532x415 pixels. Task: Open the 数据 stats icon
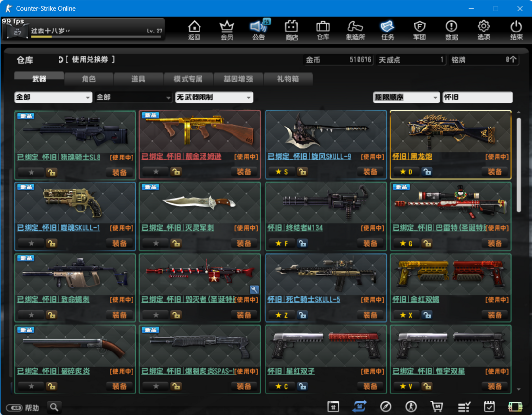pyautogui.click(x=451, y=30)
